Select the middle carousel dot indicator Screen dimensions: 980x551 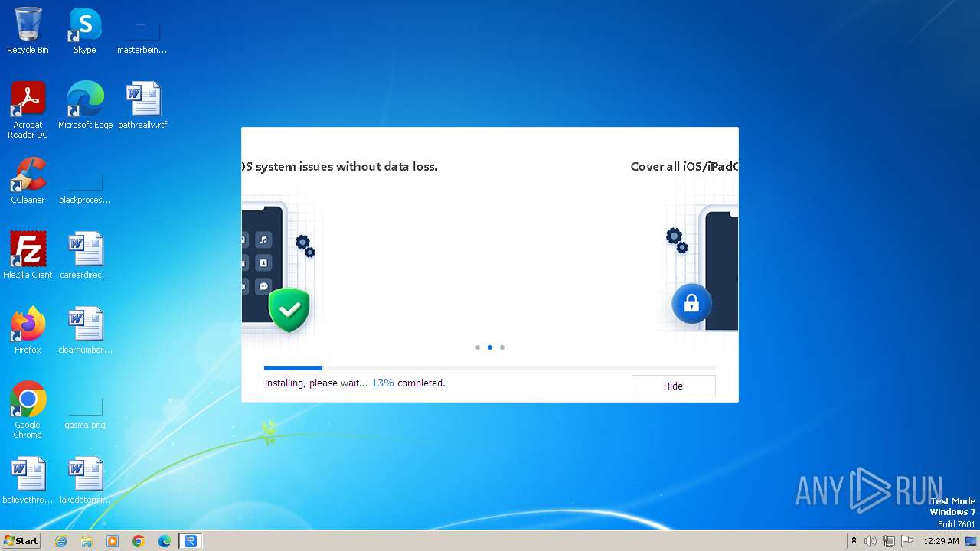(x=490, y=347)
